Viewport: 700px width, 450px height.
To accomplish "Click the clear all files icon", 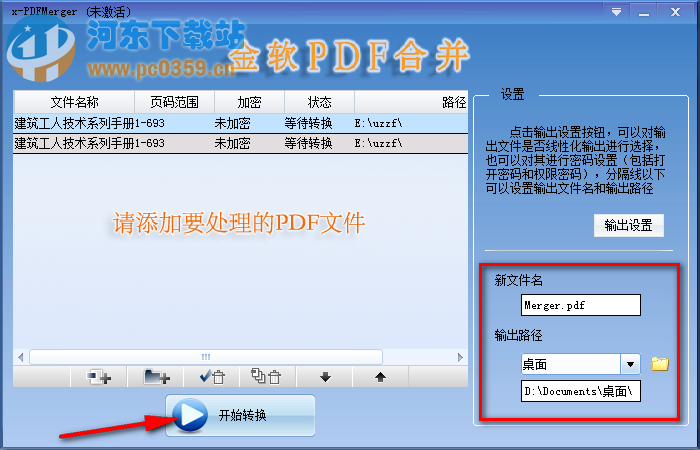I will tap(268, 377).
